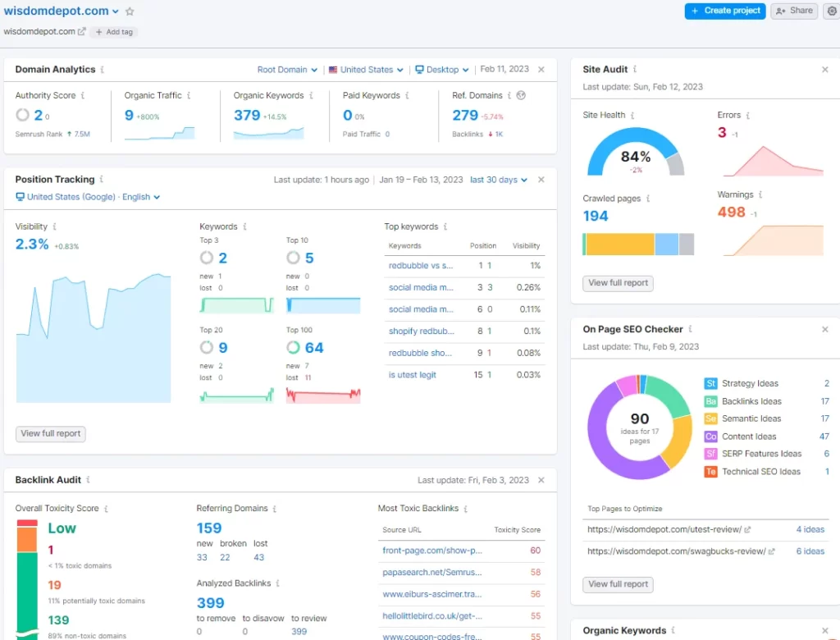Close the Site Audit widget
840x640 pixels.
coord(825,70)
